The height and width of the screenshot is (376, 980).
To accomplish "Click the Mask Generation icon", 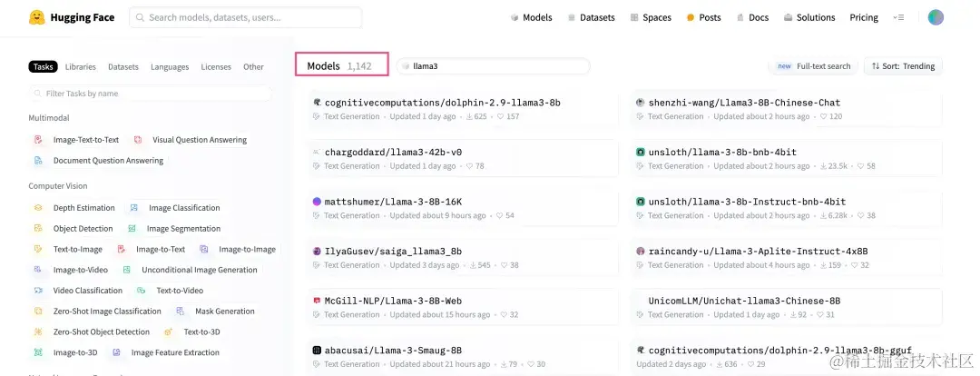I will pos(180,311).
